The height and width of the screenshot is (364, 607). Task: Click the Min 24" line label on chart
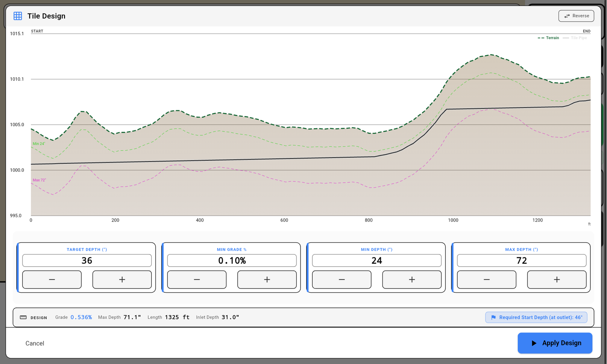[x=39, y=144]
